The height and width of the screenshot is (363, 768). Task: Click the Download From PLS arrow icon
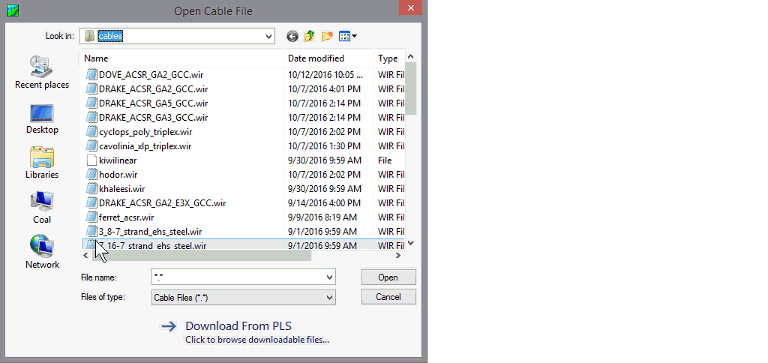169,326
